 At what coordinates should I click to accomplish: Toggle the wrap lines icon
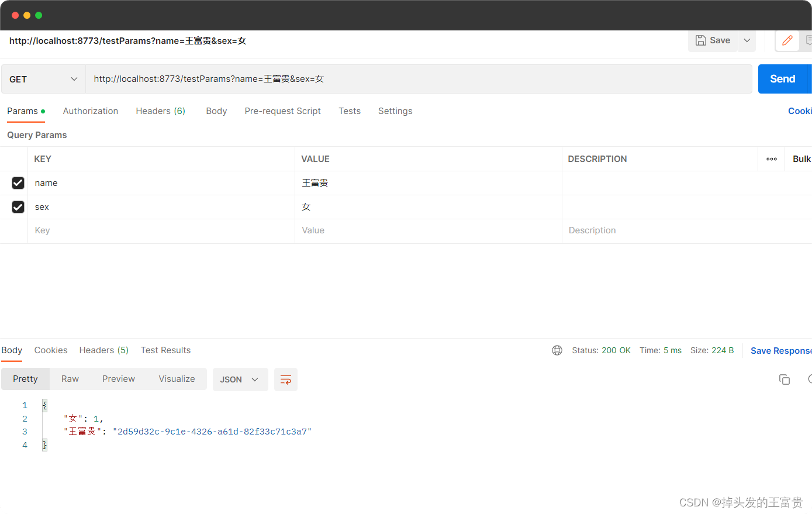point(286,380)
